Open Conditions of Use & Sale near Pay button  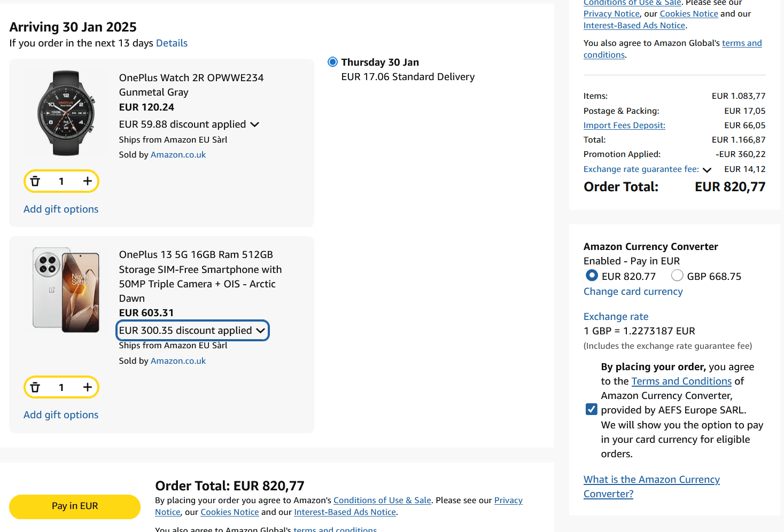coord(382,500)
